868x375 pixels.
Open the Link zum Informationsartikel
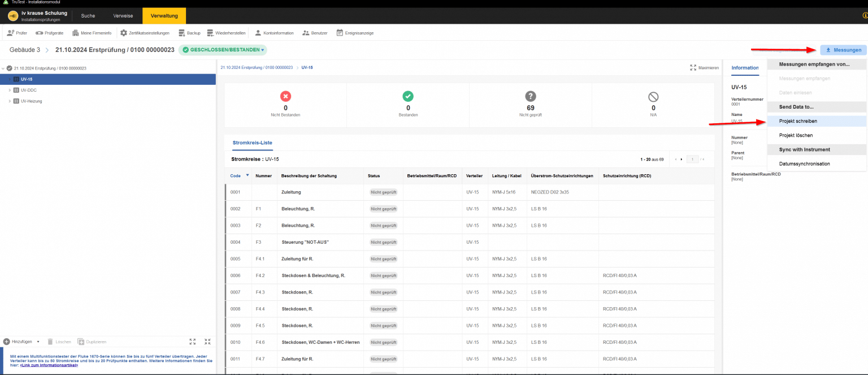coord(49,365)
